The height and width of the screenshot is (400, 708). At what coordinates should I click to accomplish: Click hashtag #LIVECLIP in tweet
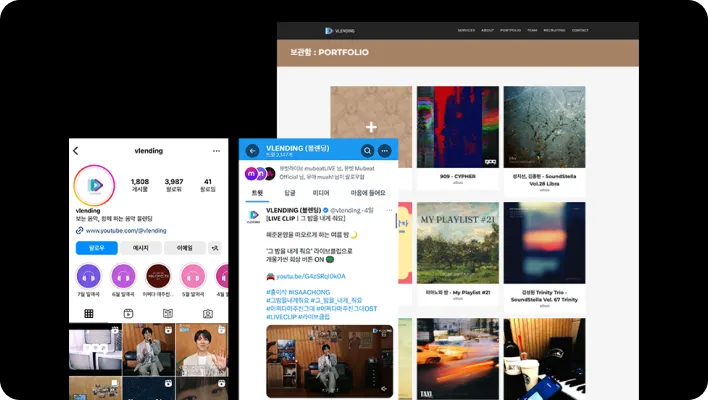point(281,317)
